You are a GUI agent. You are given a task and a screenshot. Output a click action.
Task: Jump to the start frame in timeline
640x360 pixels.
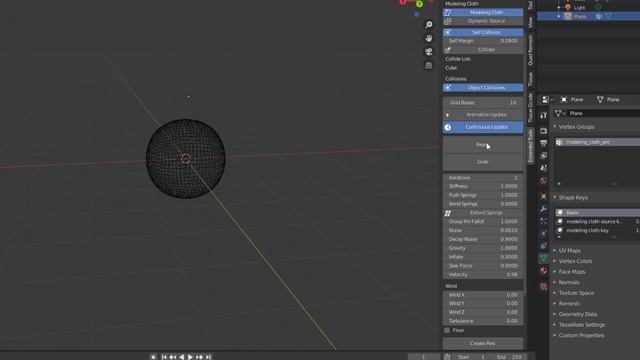[164, 357]
